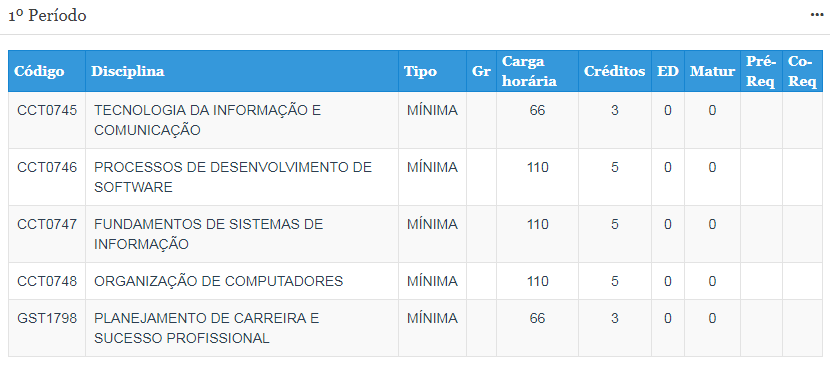
Task: Click the Código column header
Action: pos(39,71)
